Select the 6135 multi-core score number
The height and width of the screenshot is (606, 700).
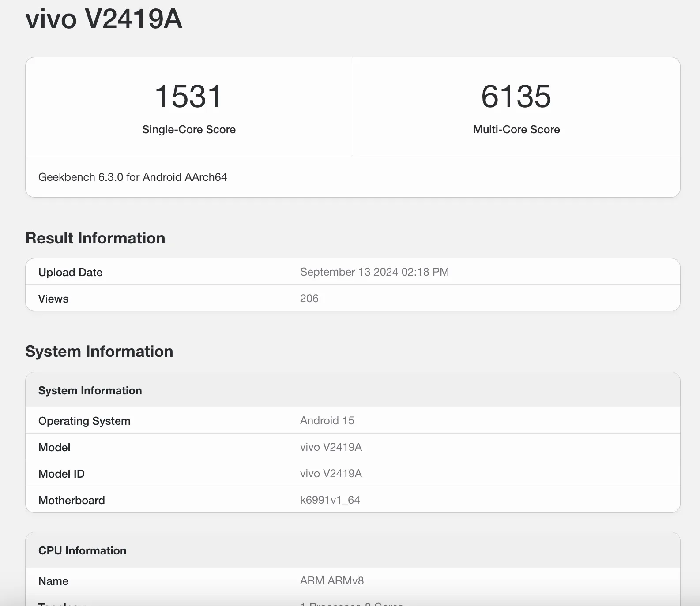[516, 97]
